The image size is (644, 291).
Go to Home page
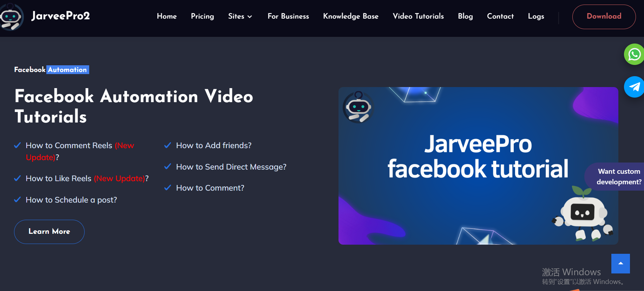pos(167,16)
